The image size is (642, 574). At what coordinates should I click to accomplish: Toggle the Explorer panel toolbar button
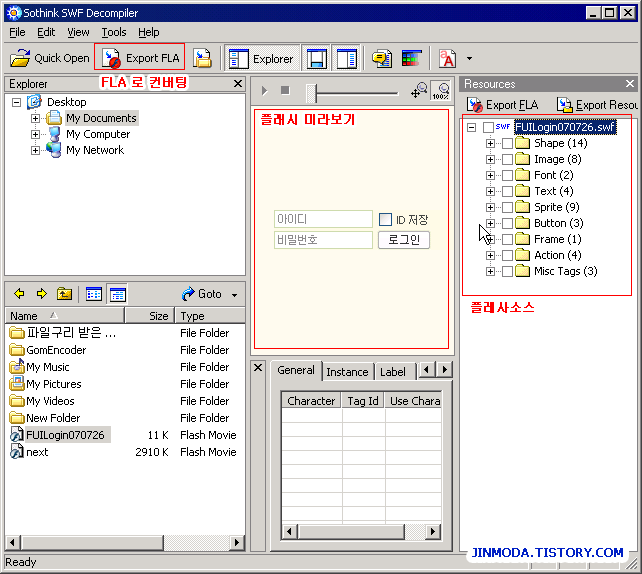[262, 59]
